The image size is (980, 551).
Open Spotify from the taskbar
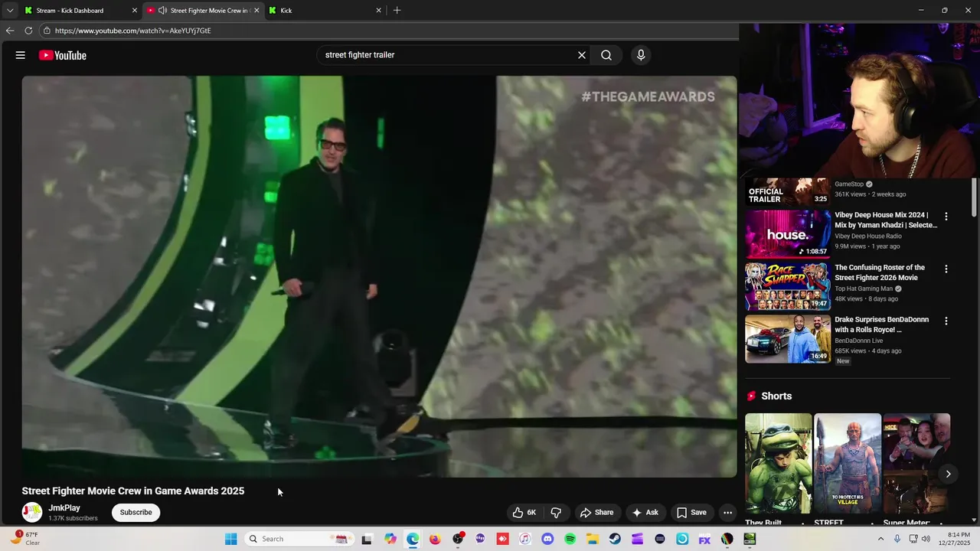[570, 539]
